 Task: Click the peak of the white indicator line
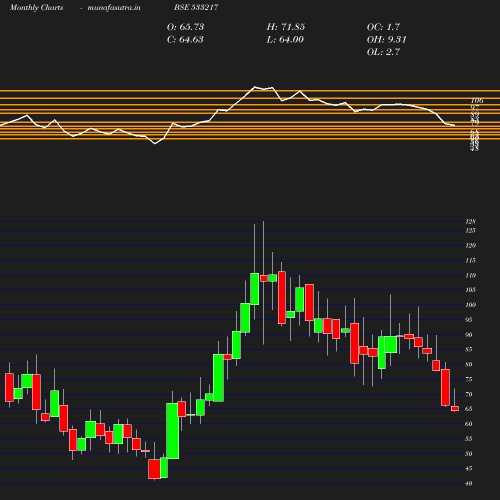coord(255,87)
